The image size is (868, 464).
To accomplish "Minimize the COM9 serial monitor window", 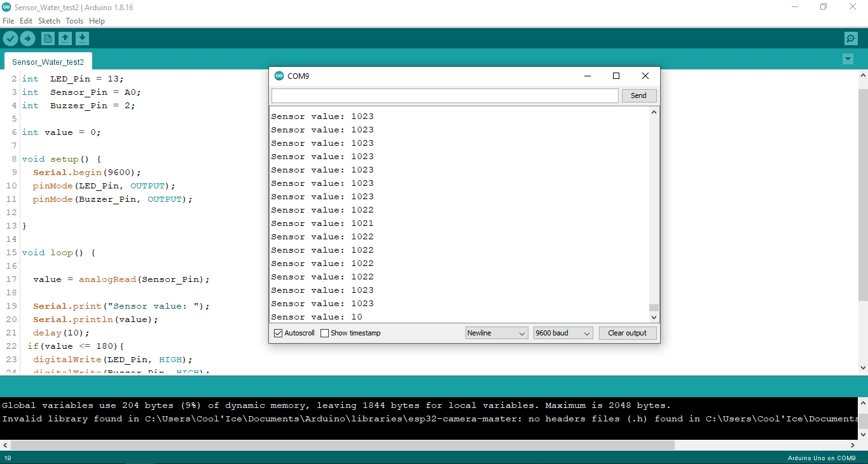I will (588, 76).
